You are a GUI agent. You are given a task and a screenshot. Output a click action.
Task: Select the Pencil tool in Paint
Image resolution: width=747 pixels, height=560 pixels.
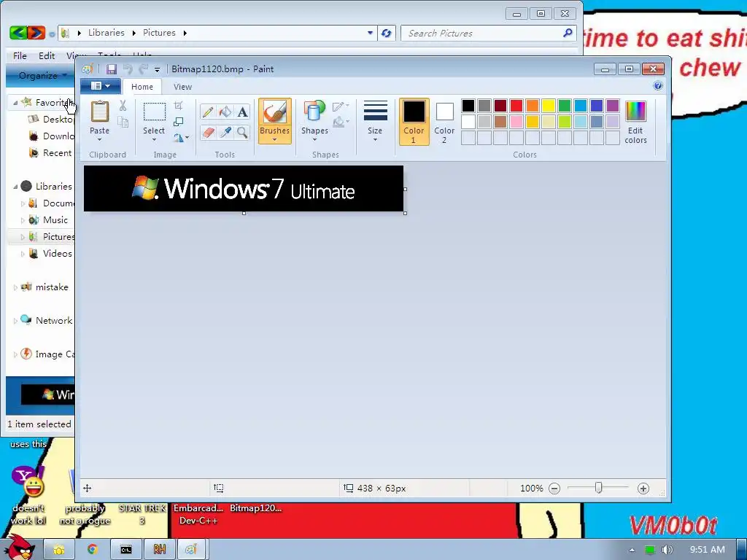208,112
